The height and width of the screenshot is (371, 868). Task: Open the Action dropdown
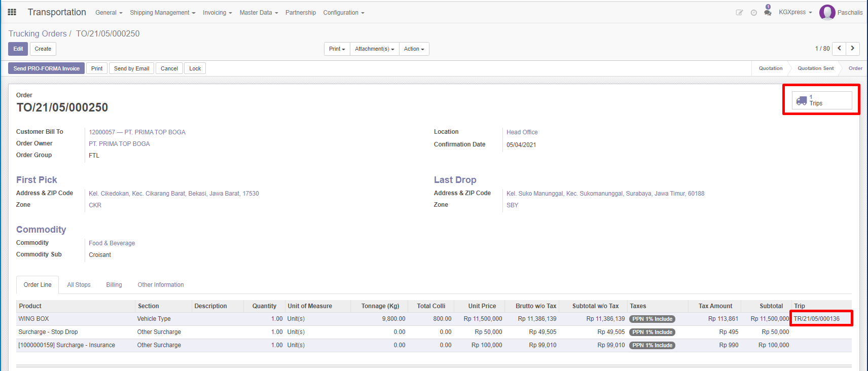tap(414, 49)
